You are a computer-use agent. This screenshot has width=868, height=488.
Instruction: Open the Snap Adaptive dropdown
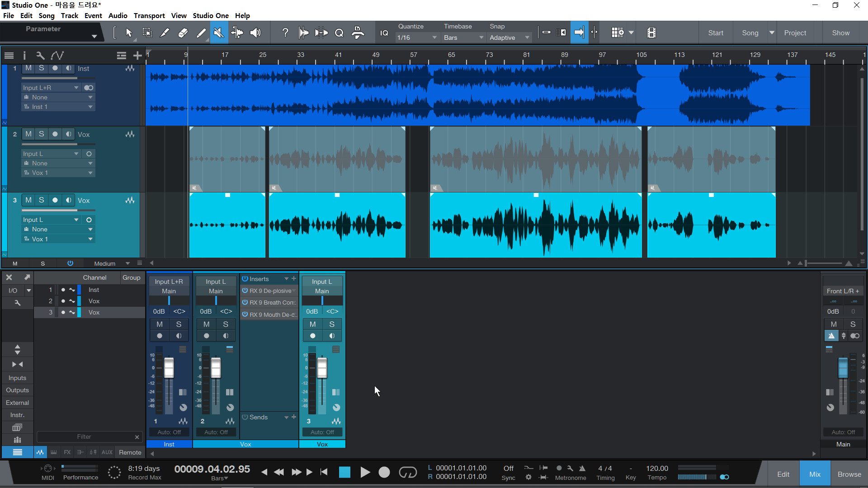click(509, 38)
